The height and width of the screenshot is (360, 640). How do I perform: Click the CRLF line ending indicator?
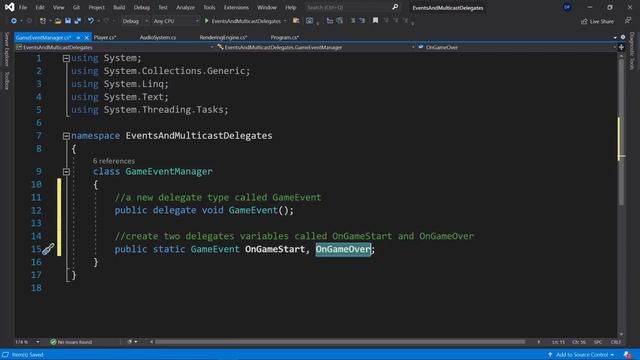tap(616, 342)
